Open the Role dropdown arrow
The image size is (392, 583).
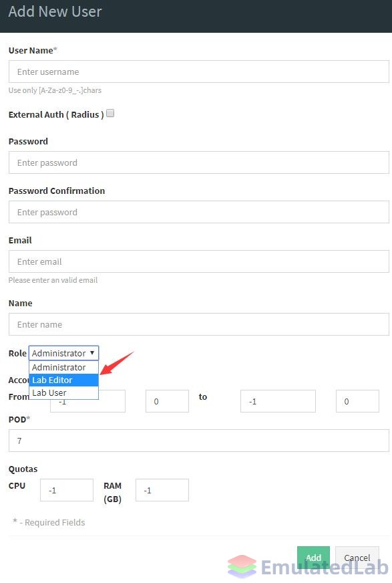pyautogui.click(x=92, y=353)
